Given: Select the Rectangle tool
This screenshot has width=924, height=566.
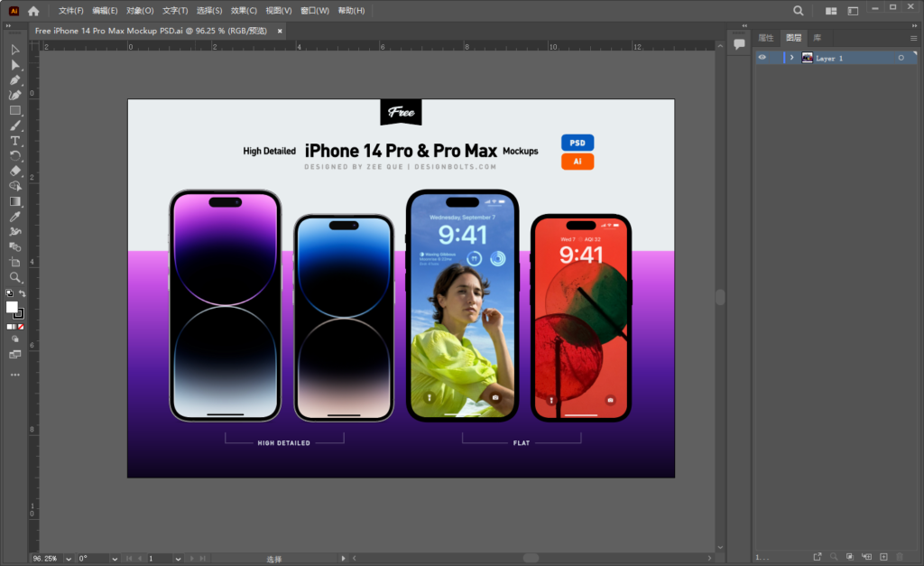Looking at the screenshot, I should coord(15,110).
